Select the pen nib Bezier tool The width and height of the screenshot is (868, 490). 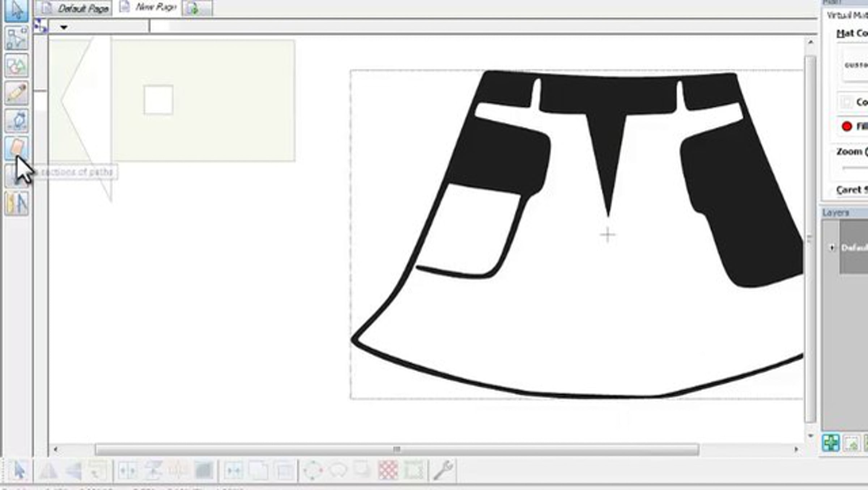16,121
